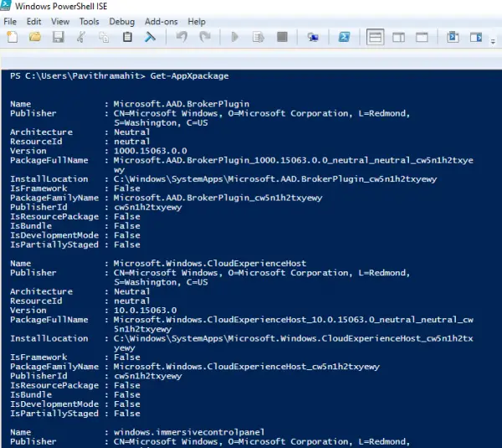
Task: Show the Command window icon
Action: click(453, 37)
